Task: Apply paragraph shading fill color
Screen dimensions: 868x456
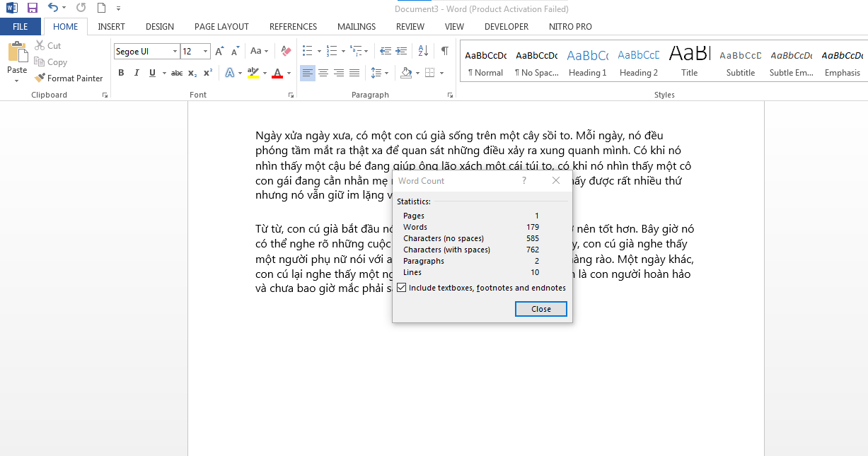Action: click(x=406, y=73)
